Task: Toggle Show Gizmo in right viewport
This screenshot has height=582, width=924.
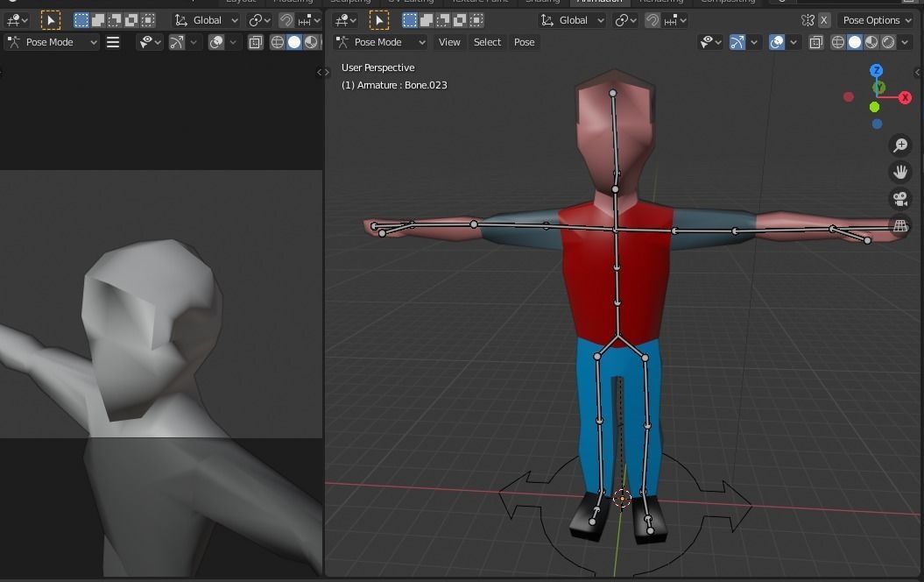Action: click(737, 42)
